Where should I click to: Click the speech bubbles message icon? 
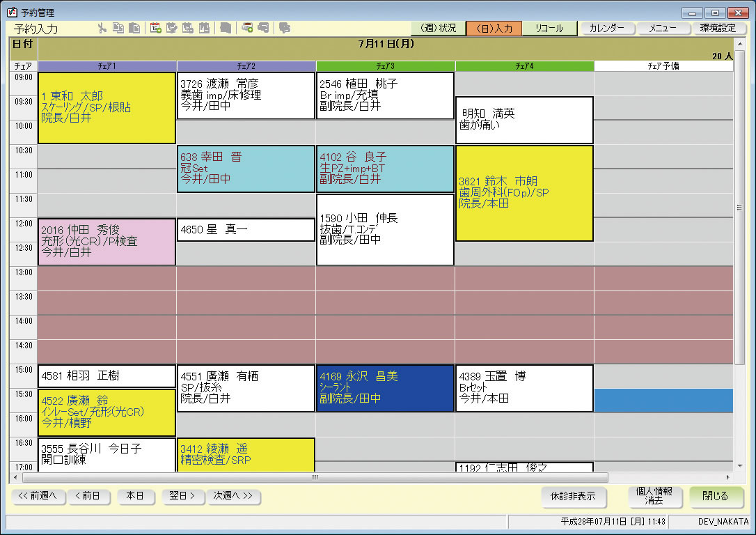(x=285, y=29)
